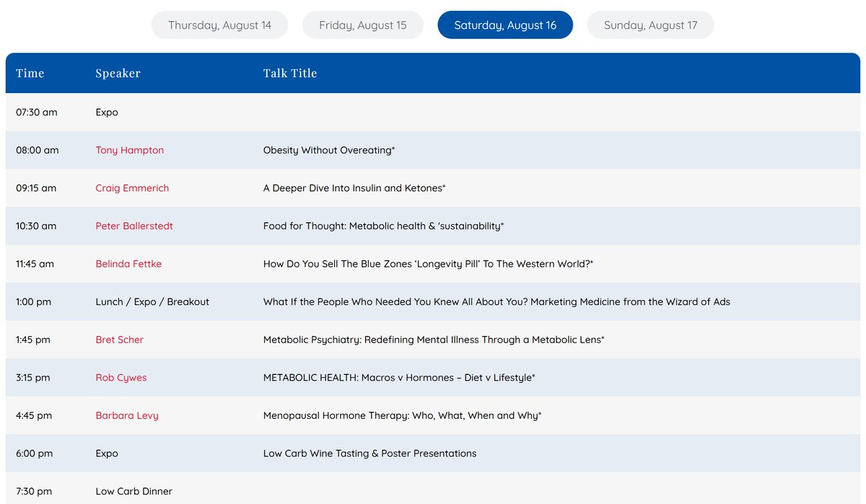View Peter Ballerstedt's speaker profile
Screen dimensions: 866x504
(x=134, y=226)
